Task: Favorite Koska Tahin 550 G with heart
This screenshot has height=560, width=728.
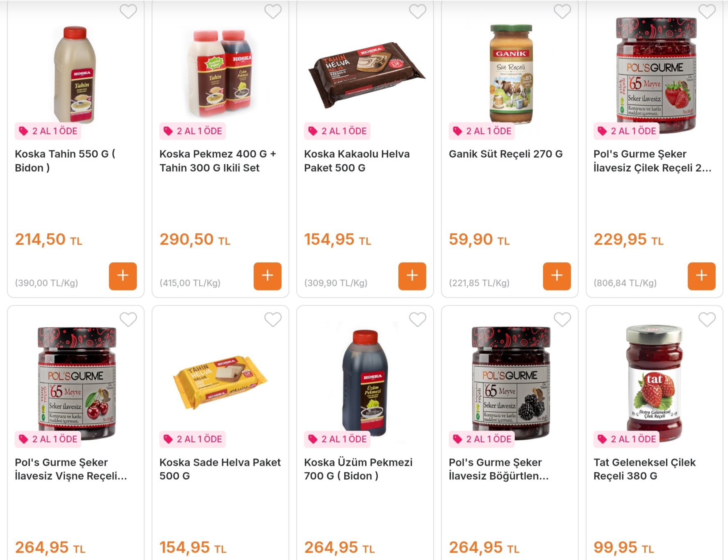Action: 128,11
